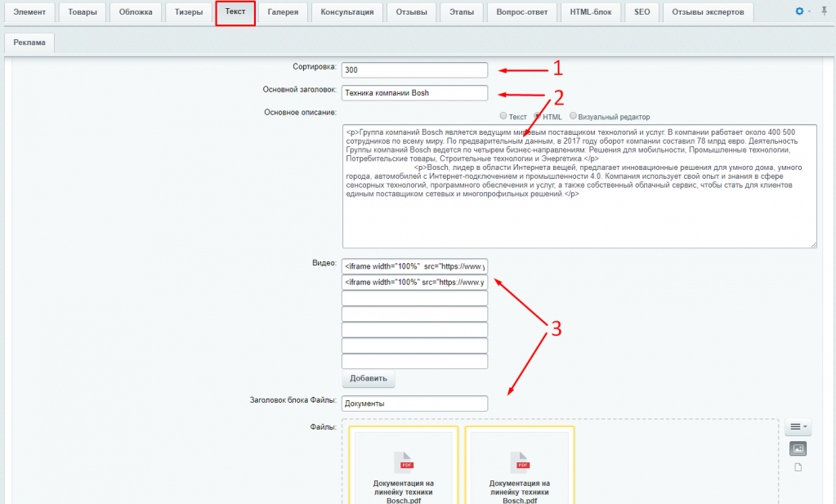This screenshot has height=504, width=836.
Task: Open the Вопрос-ответ tab
Action: (x=522, y=11)
